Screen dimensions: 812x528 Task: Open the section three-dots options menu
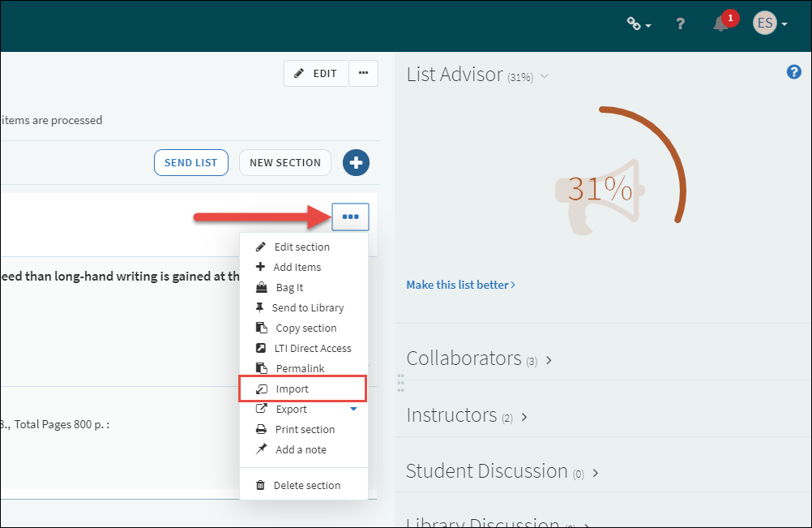pos(350,217)
